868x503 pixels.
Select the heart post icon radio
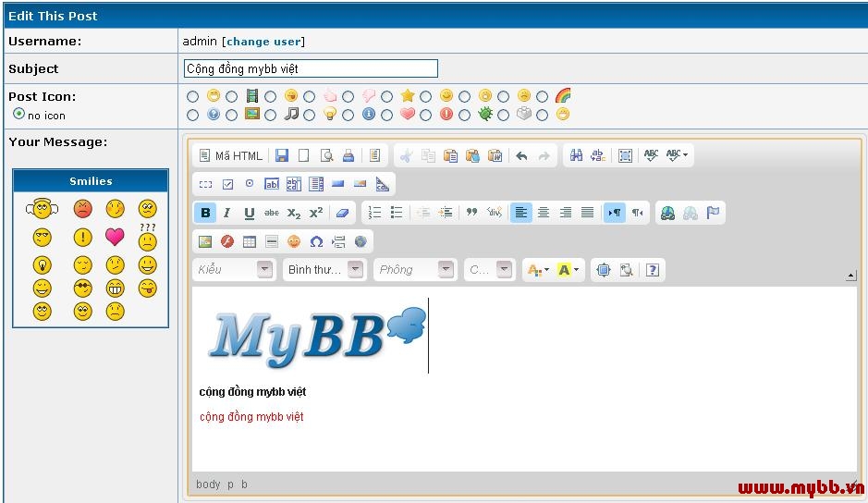pos(387,116)
